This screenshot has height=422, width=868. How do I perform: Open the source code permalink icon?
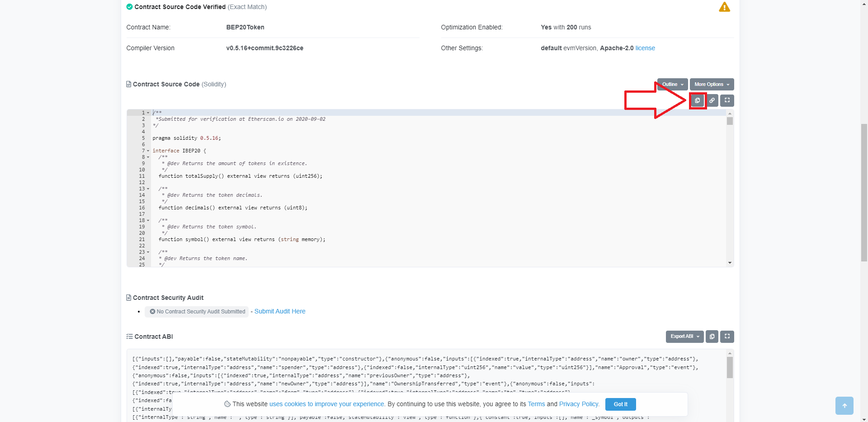coord(712,100)
